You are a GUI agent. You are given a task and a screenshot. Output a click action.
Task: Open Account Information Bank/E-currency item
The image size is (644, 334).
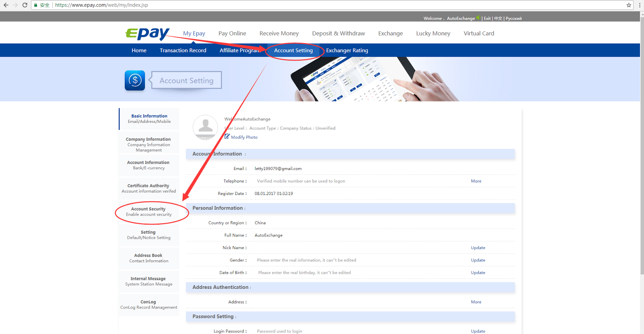click(x=149, y=165)
